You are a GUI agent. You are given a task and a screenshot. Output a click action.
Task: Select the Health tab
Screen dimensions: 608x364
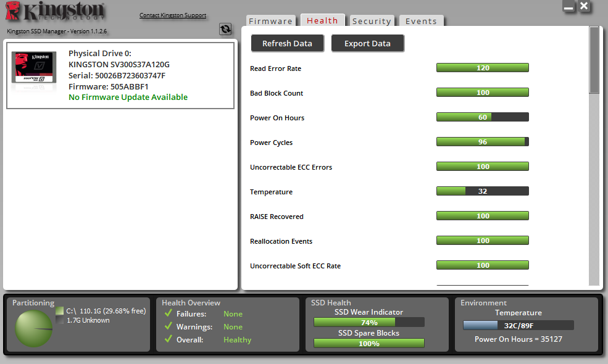pos(322,20)
